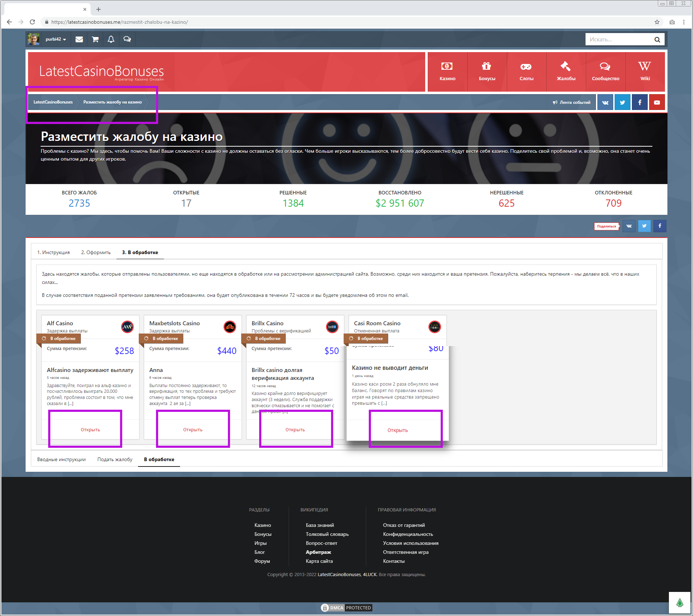Switch to the 1. Инструкция tab
This screenshot has width=693, height=616.
pyautogui.click(x=54, y=252)
